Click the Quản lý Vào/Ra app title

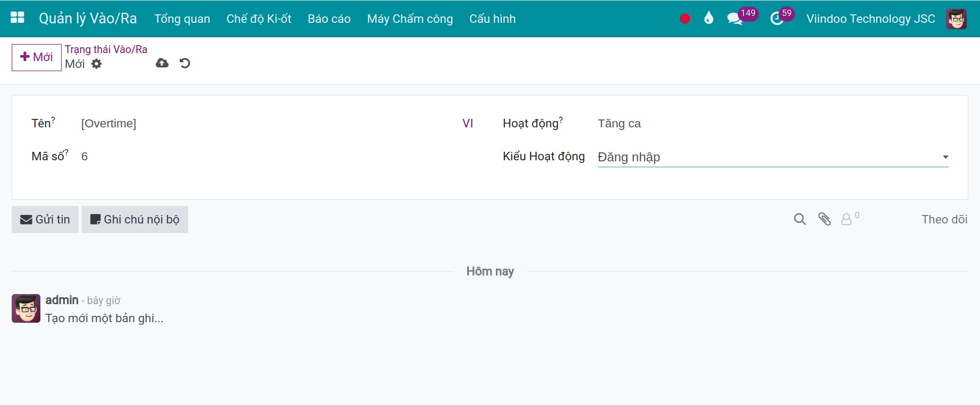click(x=88, y=19)
